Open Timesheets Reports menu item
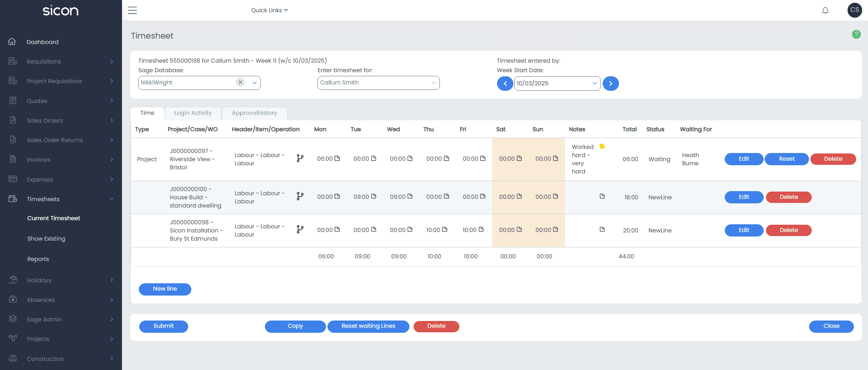This screenshot has width=868, height=370. 38,259
